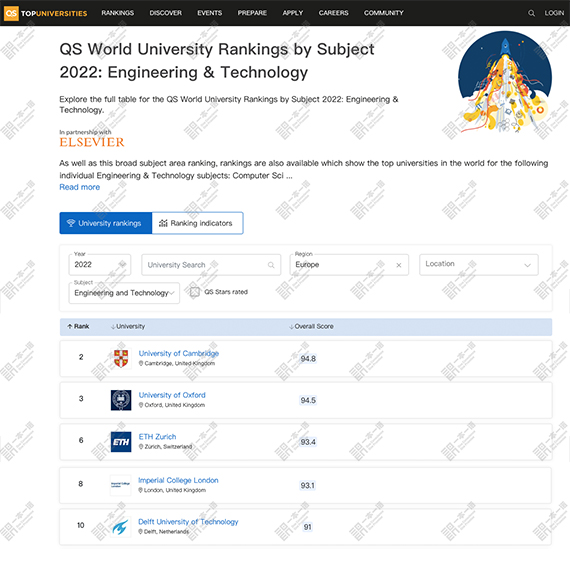
Task: Open the University of Cambridge link
Action: tap(179, 353)
